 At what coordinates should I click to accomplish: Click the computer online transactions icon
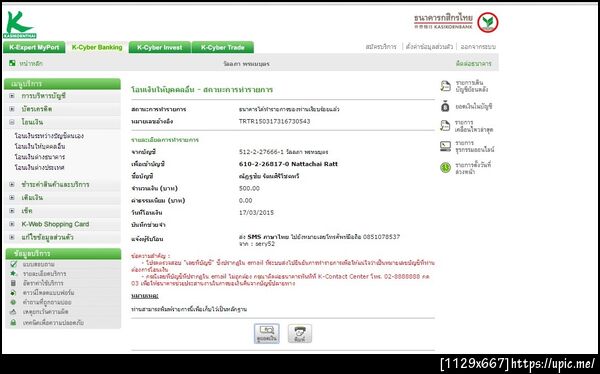pyautogui.click(x=445, y=146)
